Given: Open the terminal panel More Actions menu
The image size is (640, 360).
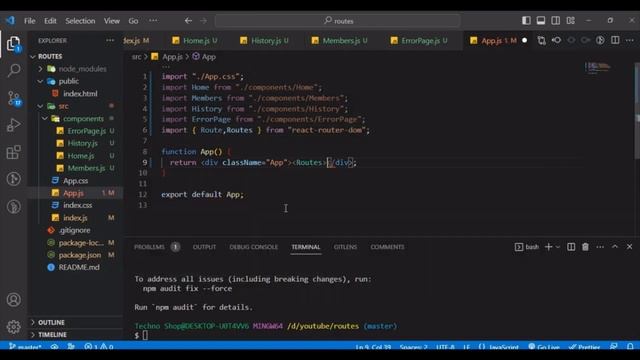Looking at the screenshot, I should (x=600, y=247).
